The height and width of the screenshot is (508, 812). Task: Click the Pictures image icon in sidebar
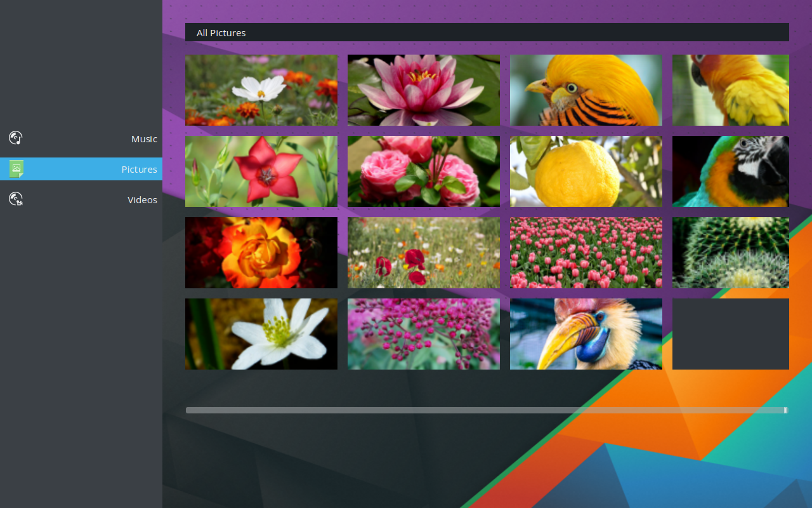(x=16, y=169)
